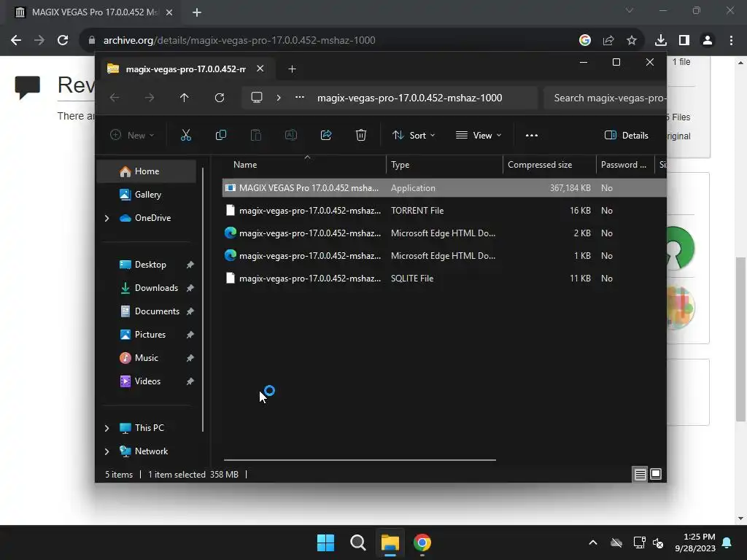This screenshot has height=560, width=747.
Task: Refresh the Explorer folder view
Action: click(x=220, y=98)
